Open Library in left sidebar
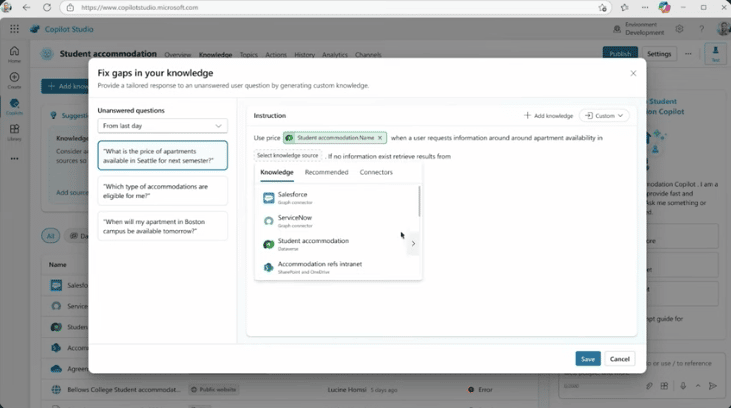This screenshot has height=408, width=731. (14, 132)
